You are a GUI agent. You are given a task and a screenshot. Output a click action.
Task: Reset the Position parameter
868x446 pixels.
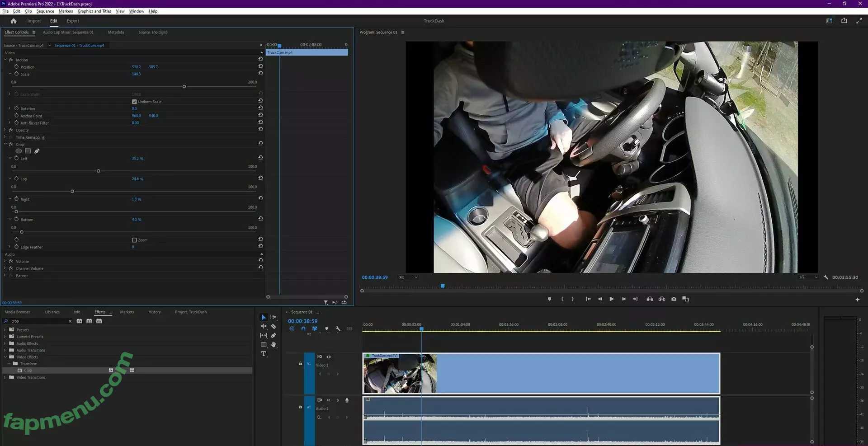pyautogui.click(x=260, y=66)
